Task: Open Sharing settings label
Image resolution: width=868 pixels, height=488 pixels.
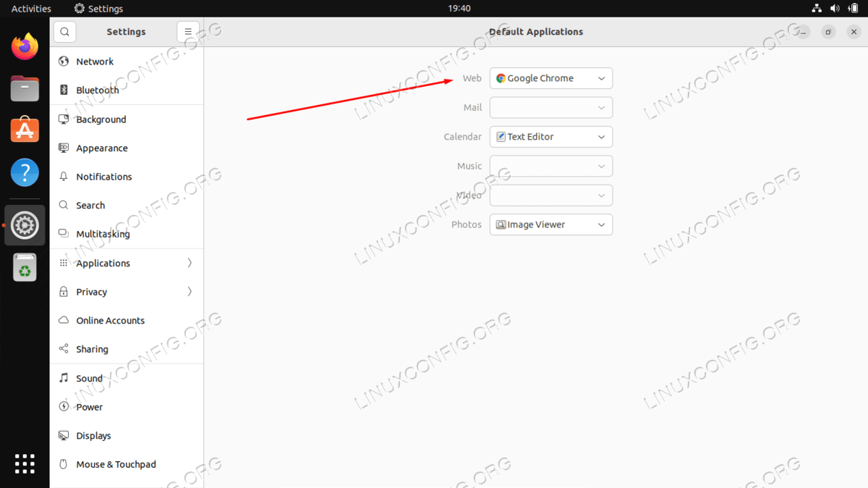Action: [93, 349]
